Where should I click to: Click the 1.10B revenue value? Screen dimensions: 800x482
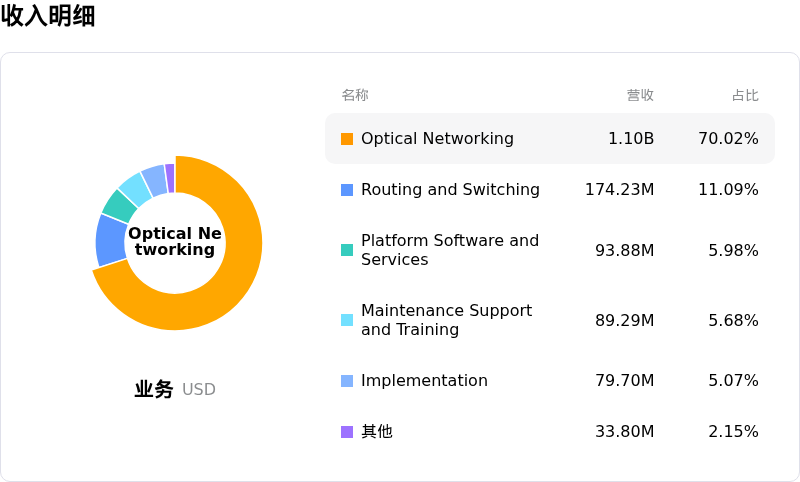[x=631, y=138]
